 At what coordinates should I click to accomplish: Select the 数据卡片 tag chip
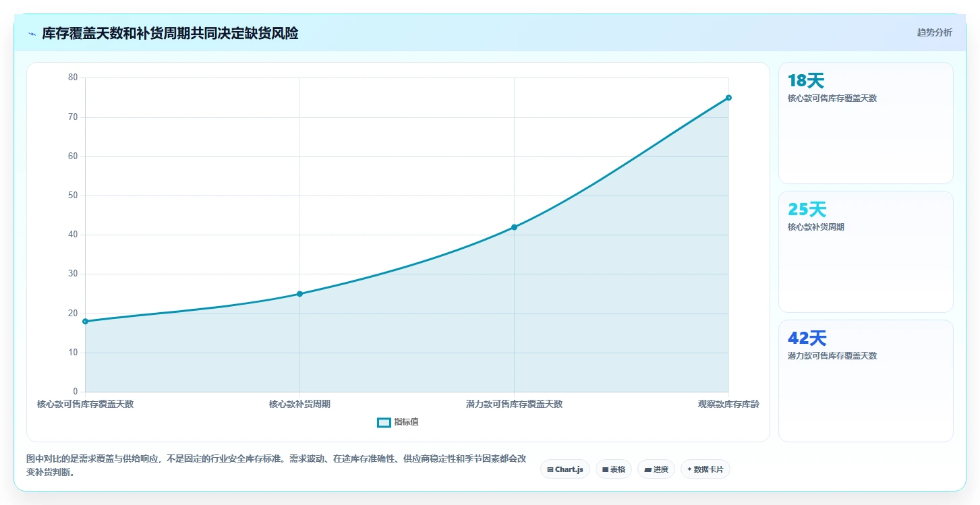pyautogui.click(x=705, y=469)
